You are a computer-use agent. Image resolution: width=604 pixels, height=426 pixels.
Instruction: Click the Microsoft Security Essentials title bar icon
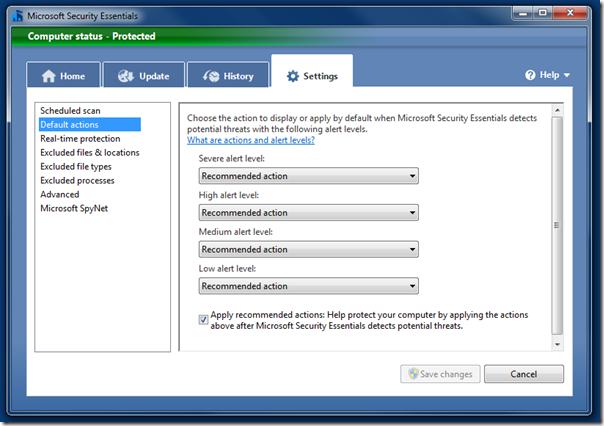[x=17, y=16]
